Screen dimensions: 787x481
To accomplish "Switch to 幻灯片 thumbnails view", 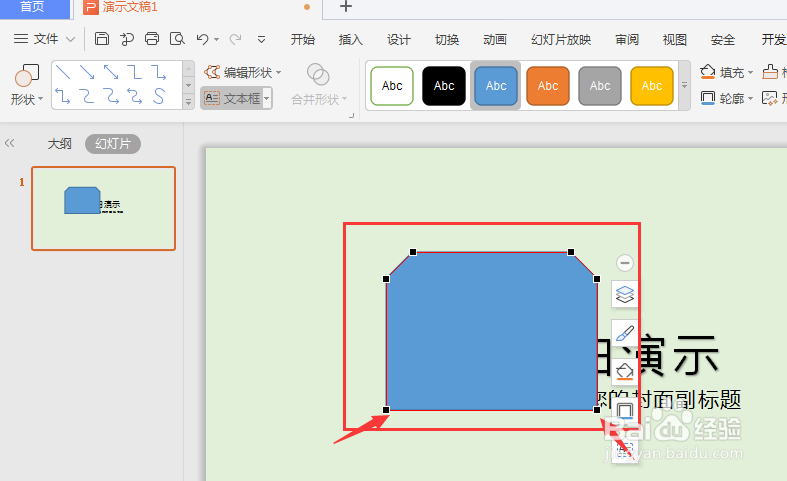I will (x=113, y=144).
